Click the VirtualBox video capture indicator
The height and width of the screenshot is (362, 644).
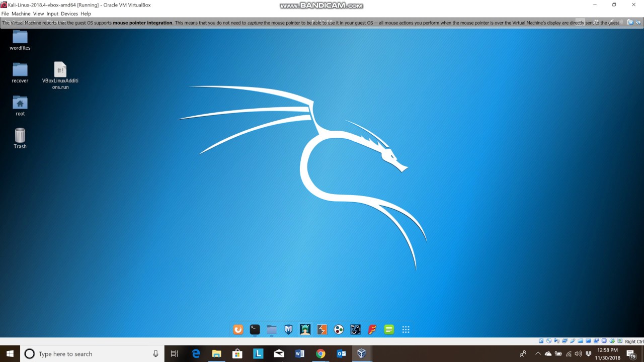(596, 341)
